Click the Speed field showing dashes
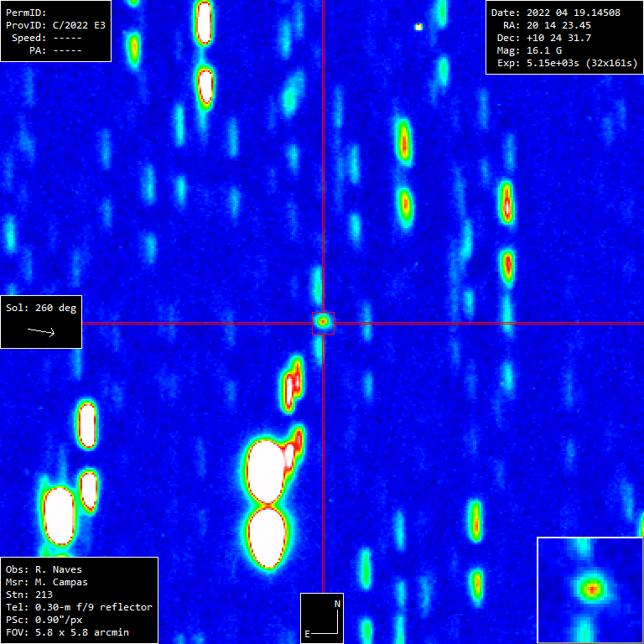The height and width of the screenshot is (644, 644). point(67,39)
